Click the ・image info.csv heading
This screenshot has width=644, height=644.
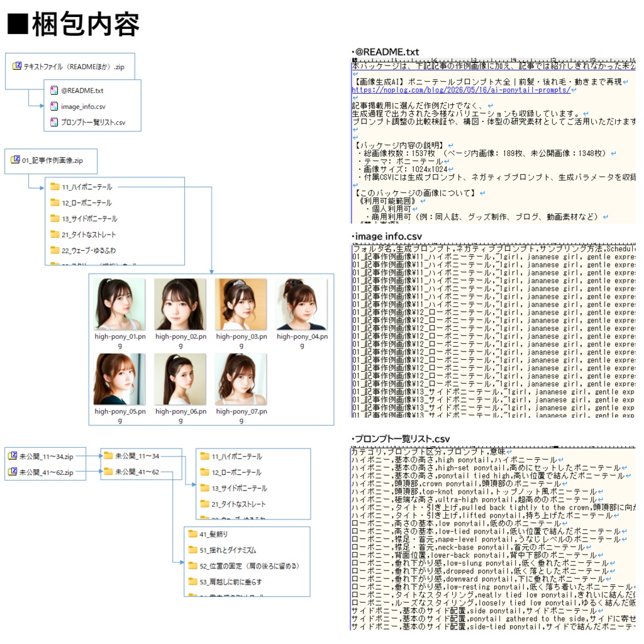pos(387,236)
